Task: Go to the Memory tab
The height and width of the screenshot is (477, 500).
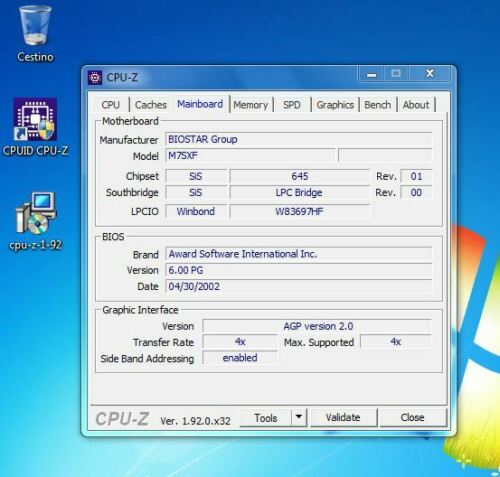Action: [x=251, y=105]
